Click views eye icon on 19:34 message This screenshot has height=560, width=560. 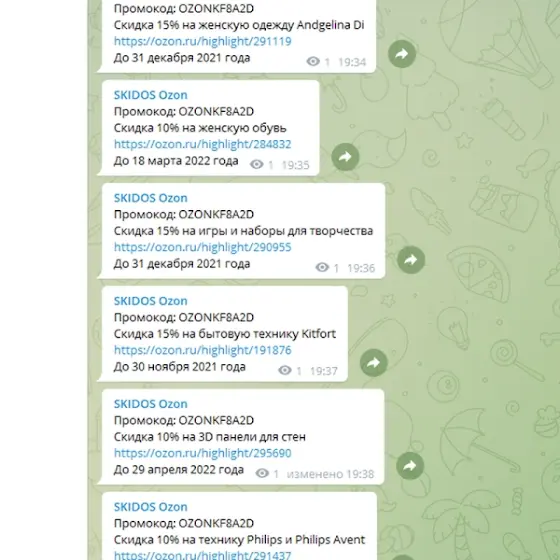click(313, 61)
